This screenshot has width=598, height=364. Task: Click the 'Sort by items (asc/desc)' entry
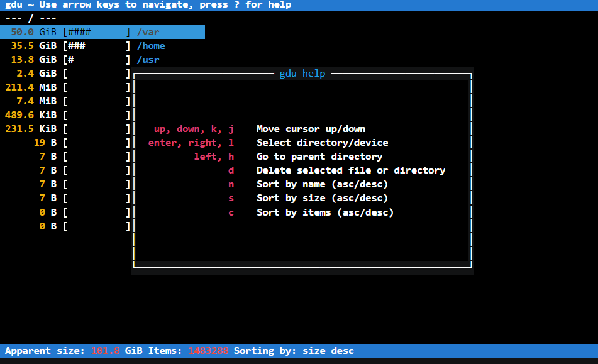[x=324, y=212]
